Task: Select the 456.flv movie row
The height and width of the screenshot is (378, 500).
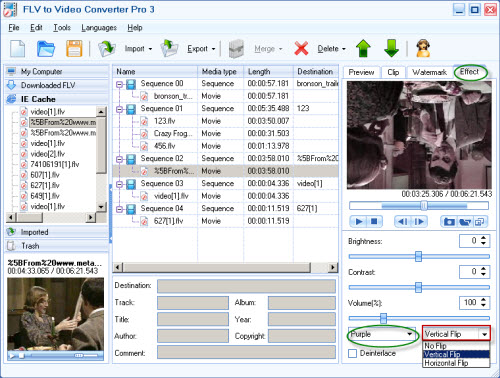Action: tap(226, 146)
